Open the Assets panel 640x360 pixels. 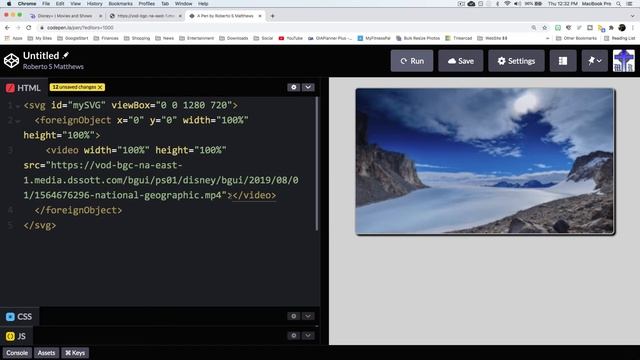tap(47, 353)
